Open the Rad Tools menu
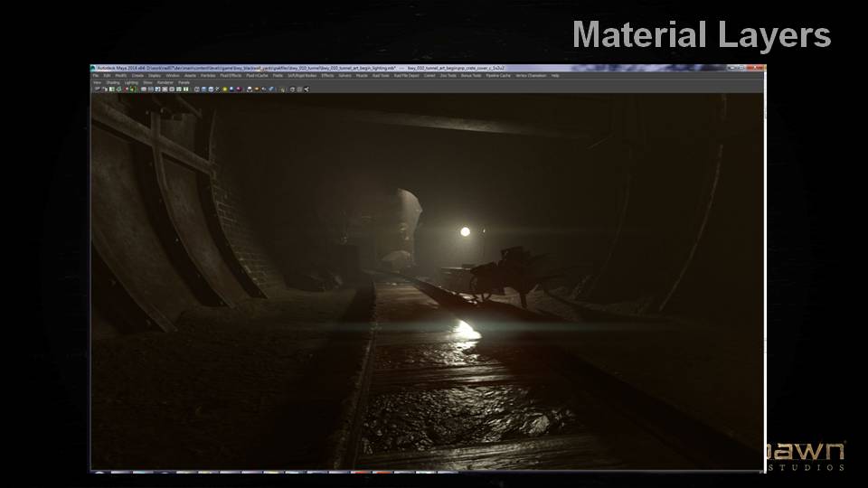The height and width of the screenshot is (488, 868). pyautogui.click(x=381, y=76)
